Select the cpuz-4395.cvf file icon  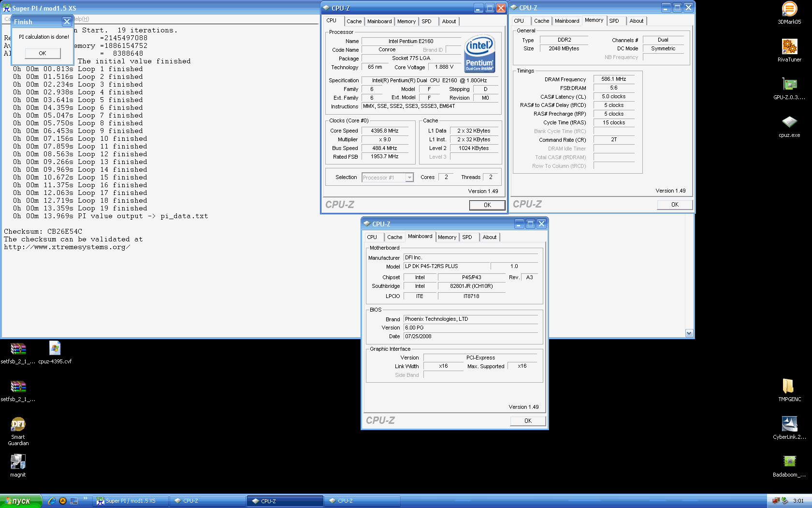click(x=55, y=348)
